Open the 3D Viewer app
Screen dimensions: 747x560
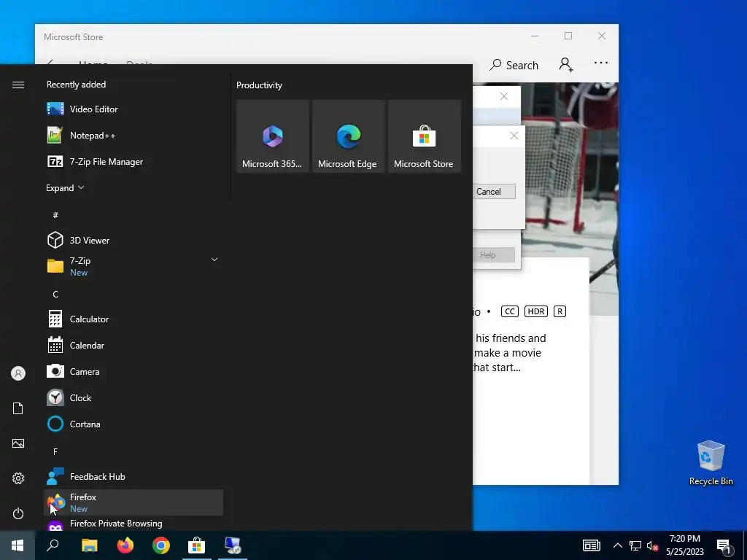133,240
